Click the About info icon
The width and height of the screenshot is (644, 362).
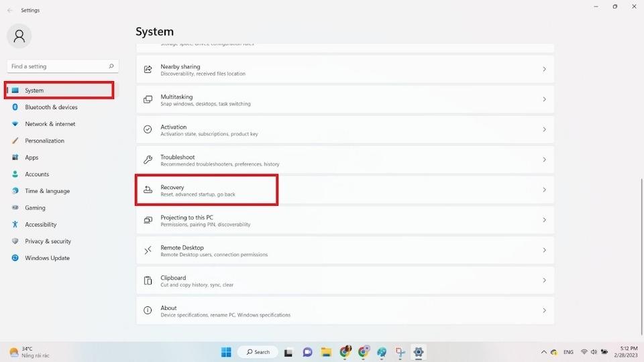[148, 311]
